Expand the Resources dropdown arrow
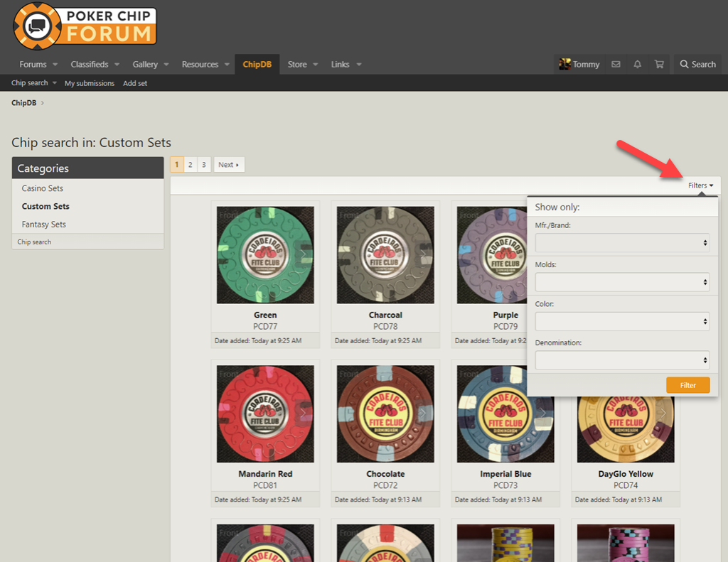This screenshot has height=562, width=728. click(227, 65)
